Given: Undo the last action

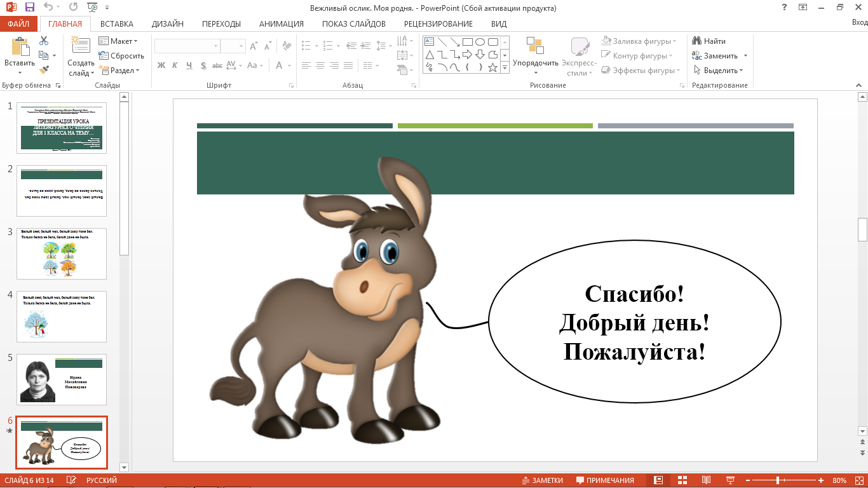Looking at the screenshot, I should 49,8.
